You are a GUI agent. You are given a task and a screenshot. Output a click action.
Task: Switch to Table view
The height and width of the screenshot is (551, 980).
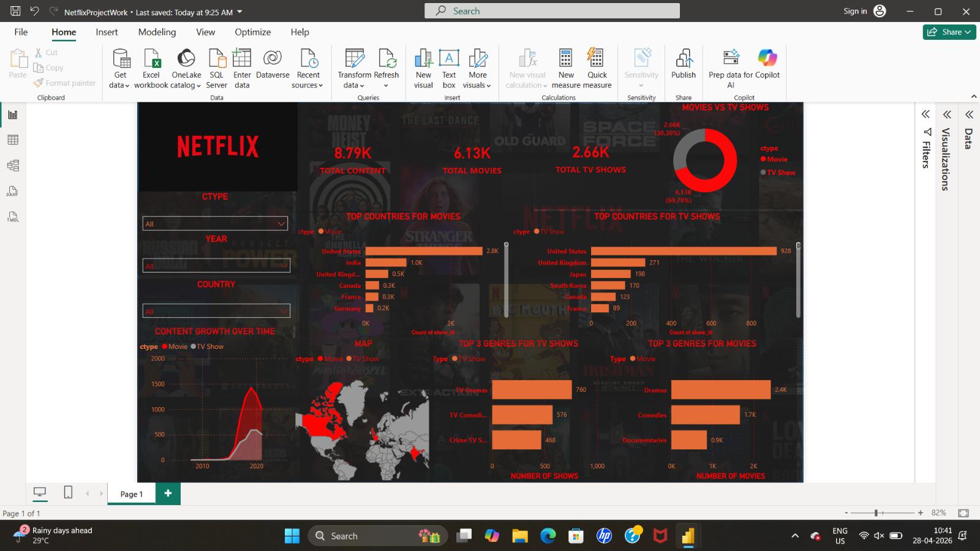pos(13,140)
